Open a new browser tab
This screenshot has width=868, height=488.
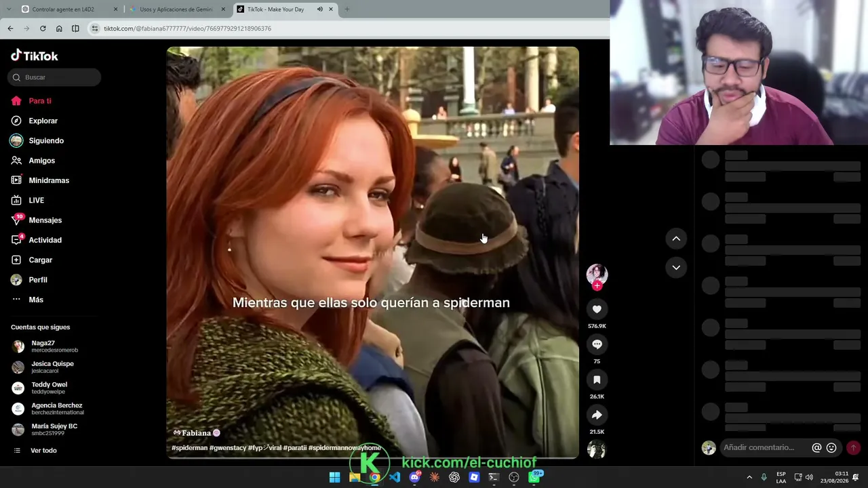coord(347,9)
